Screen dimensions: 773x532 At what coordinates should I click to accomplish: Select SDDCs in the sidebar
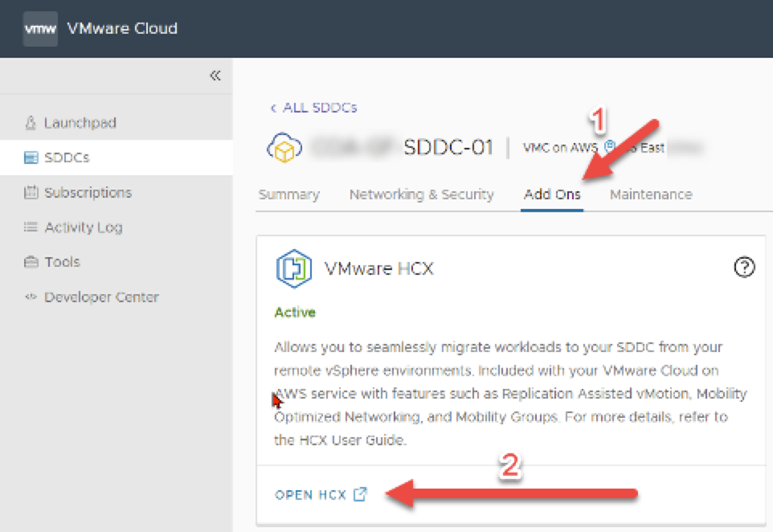coord(117,158)
